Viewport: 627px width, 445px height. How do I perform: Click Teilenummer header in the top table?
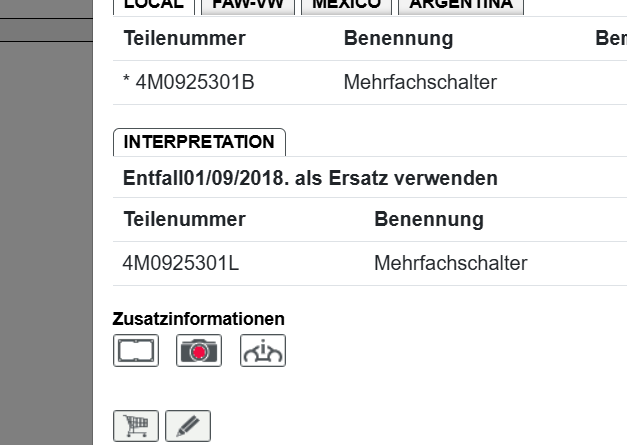coord(184,39)
